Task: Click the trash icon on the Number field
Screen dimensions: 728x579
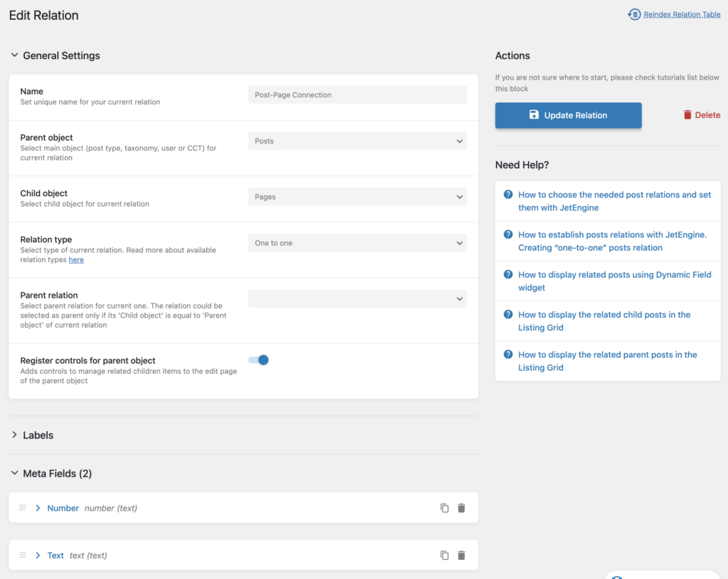Action: 461,507
